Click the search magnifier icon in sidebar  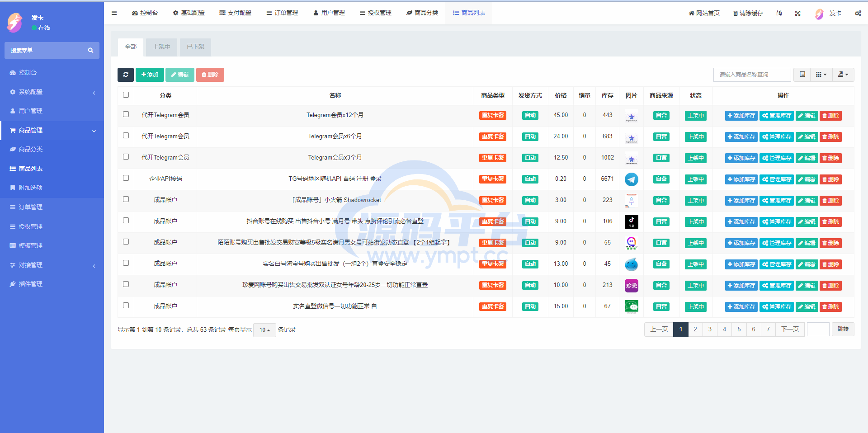click(x=90, y=50)
